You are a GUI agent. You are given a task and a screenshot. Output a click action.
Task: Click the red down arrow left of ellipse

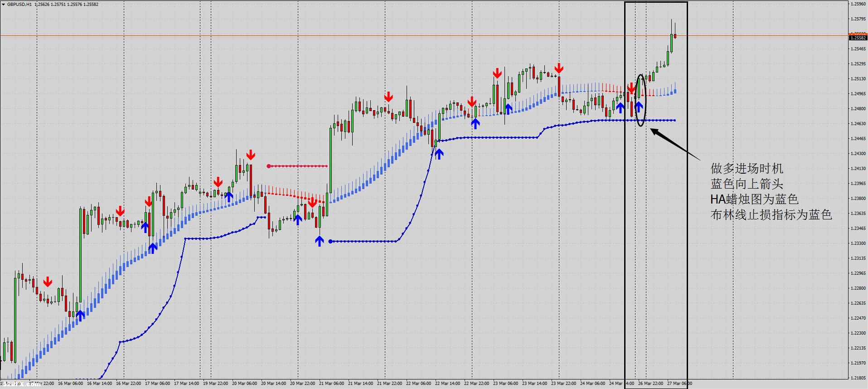[631, 88]
